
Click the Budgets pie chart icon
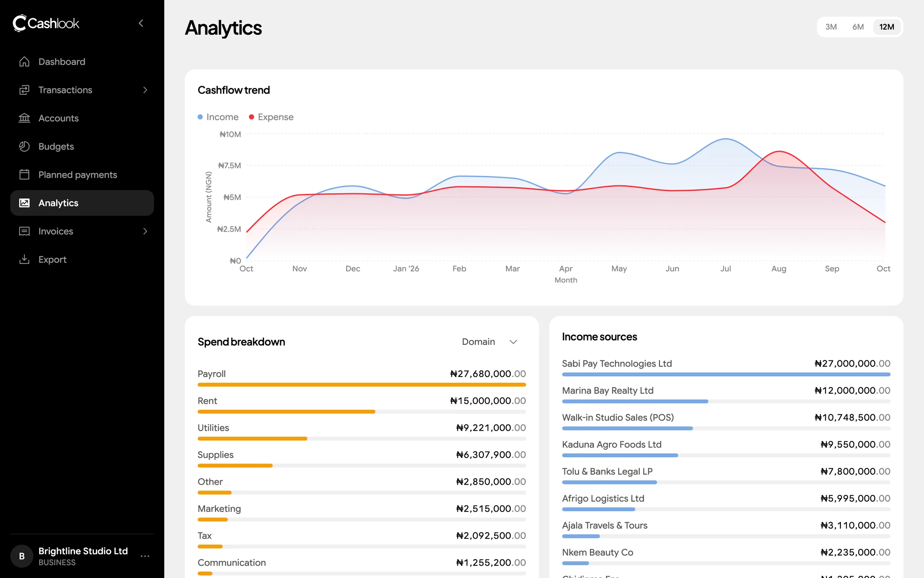[24, 146]
